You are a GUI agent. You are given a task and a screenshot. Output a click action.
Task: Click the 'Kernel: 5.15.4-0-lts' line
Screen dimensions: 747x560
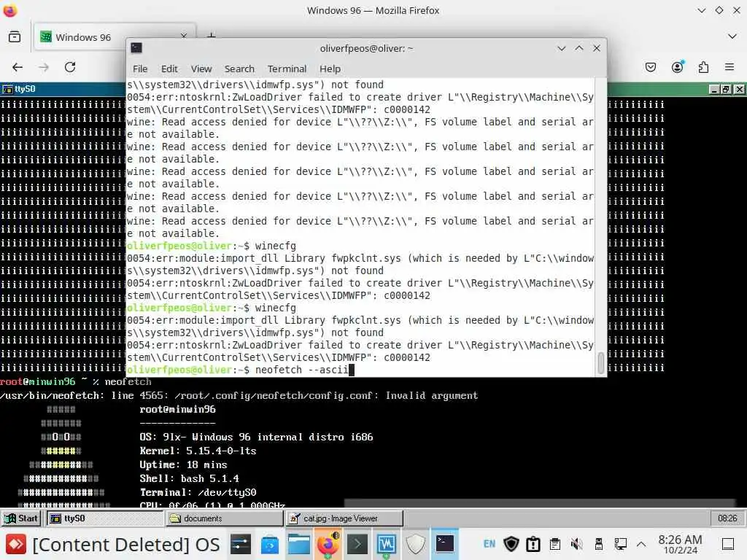point(198,451)
